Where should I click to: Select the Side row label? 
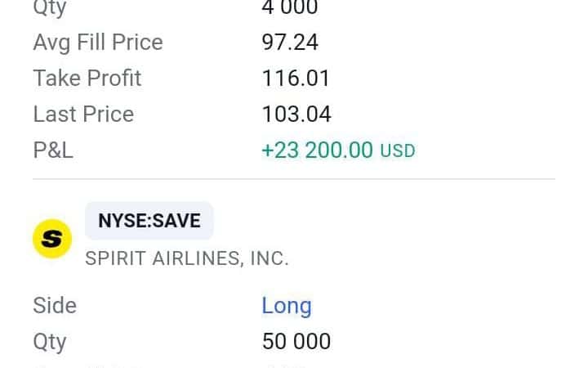point(55,305)
